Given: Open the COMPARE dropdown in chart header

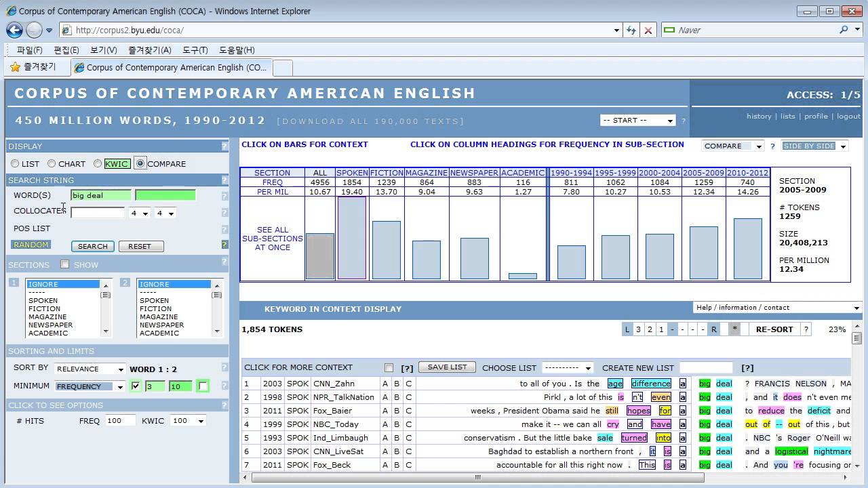Looking at the screenshot, I should 733,146.
